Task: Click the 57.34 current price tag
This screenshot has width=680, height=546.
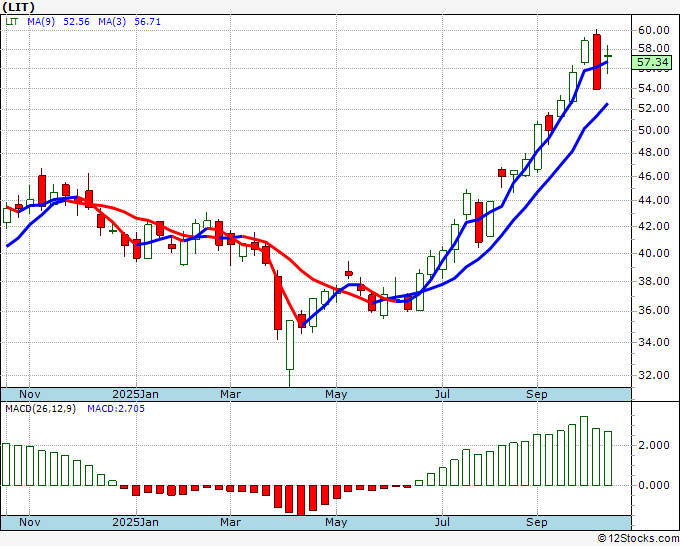Action: point(653,62)
